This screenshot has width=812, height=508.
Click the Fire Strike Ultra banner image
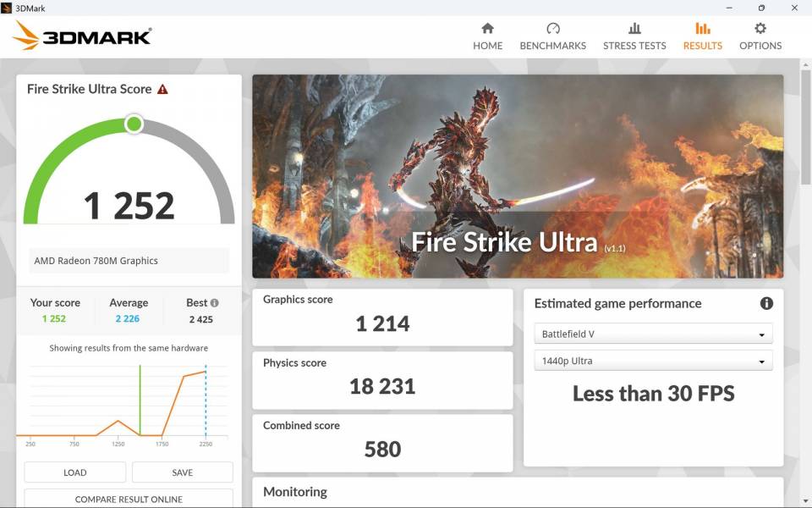518,176
